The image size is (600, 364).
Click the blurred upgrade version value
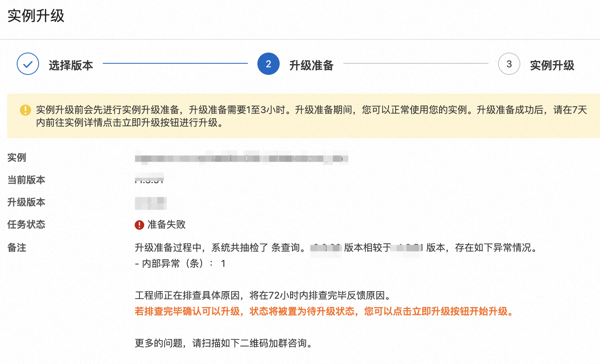coord(151,203)
